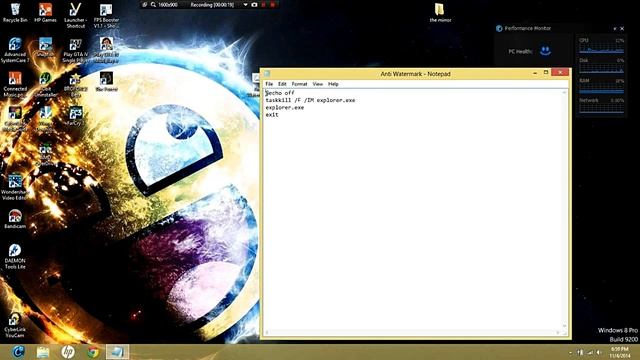Click the taskbar clock and date
This screenshot has height=360, width=640.
tap(620, 352)
